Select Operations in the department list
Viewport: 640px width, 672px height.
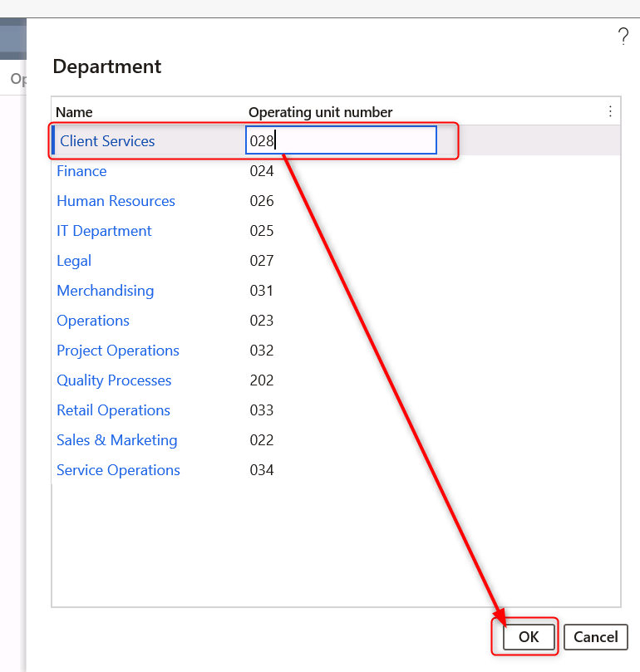click(93, 321)
